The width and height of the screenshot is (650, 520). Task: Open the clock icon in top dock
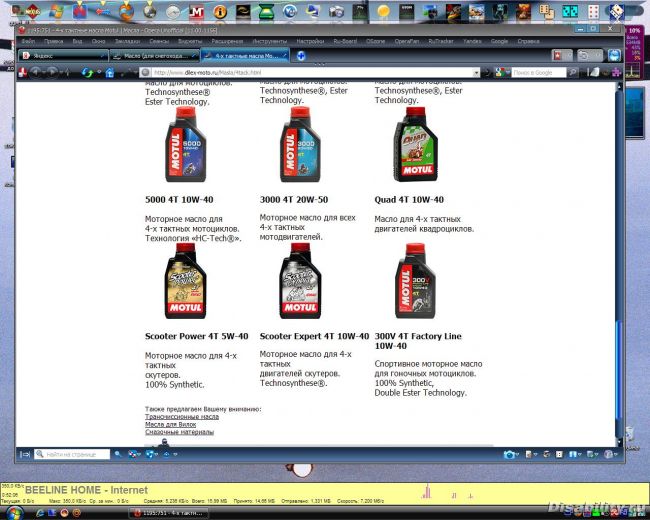tap(173, 12)
